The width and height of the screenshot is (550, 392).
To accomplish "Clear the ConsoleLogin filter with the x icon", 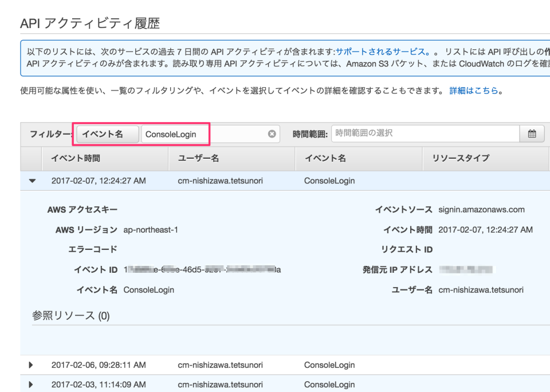I will (272, 134).
